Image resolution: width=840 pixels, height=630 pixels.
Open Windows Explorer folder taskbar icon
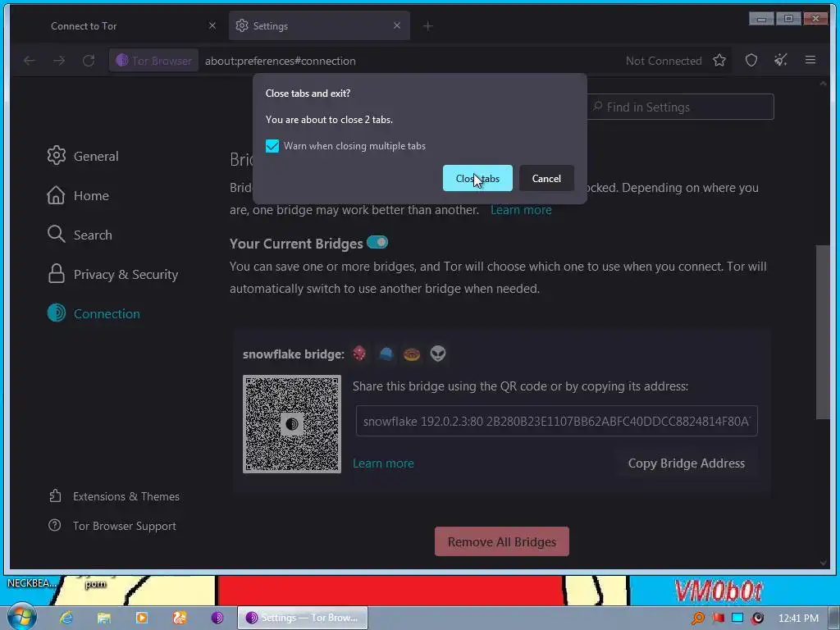[x=104, y=618]
